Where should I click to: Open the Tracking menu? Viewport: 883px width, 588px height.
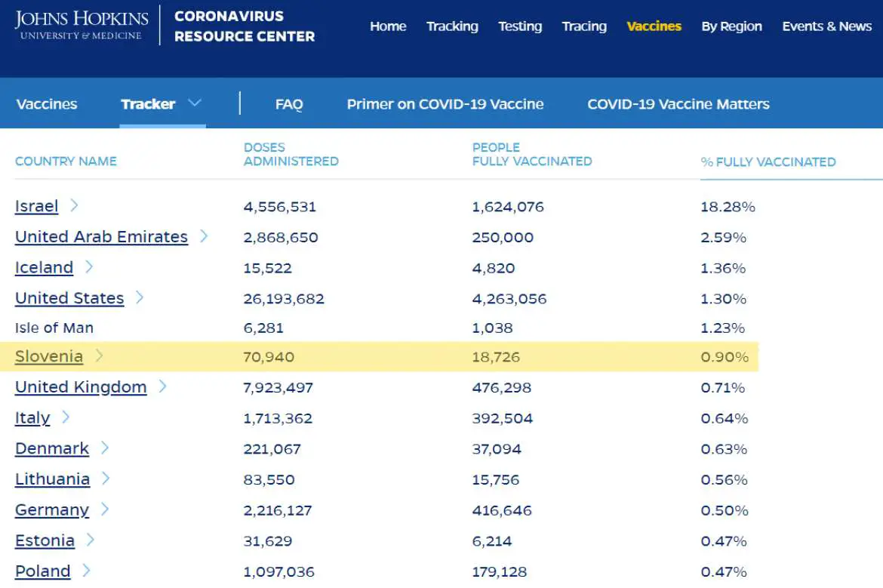pos(452,26)
